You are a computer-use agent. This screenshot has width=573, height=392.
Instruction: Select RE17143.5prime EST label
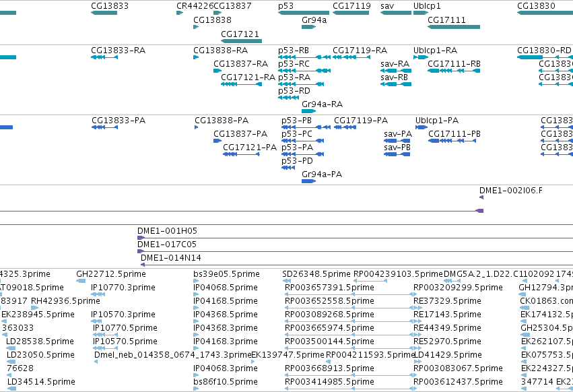(447, 315)
